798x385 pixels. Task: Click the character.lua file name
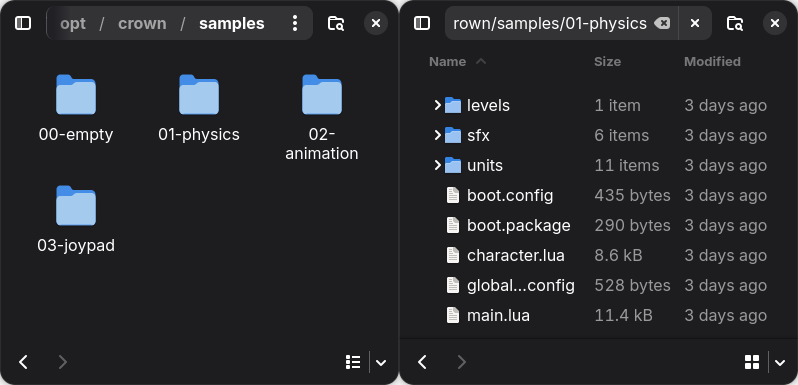tap(516, 256)
